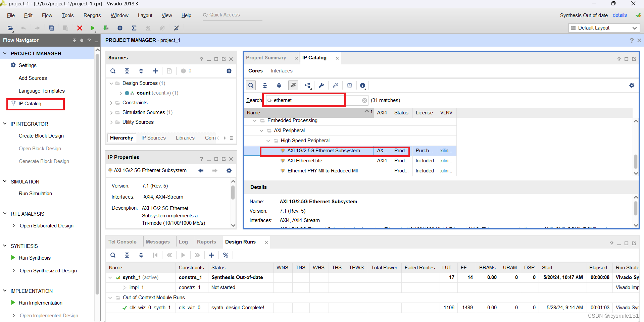Open the Flow menu
644x322 pixels.
pyautogui.click(x=47, y=15)
